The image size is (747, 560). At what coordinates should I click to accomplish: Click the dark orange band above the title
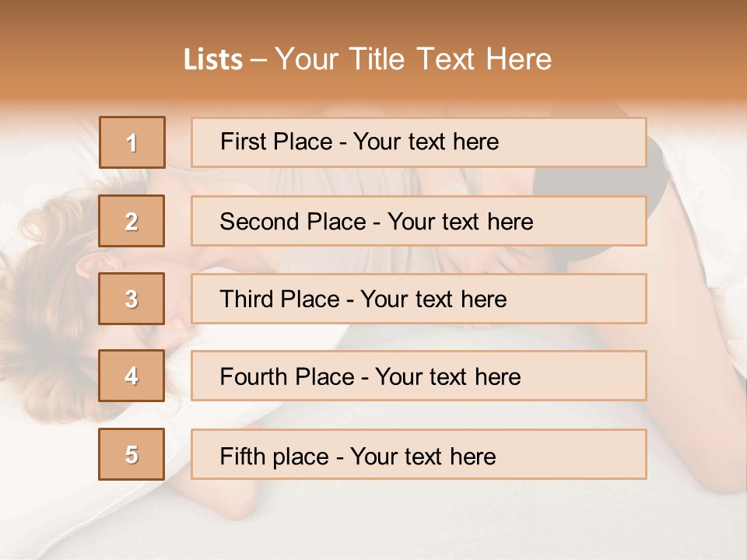click(373, 17)
